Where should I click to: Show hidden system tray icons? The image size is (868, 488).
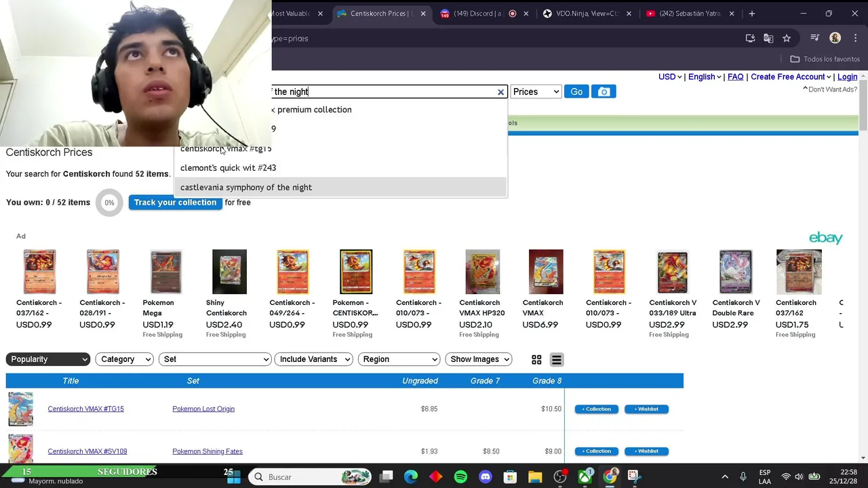pyautogui.click(x=725, y=477)
